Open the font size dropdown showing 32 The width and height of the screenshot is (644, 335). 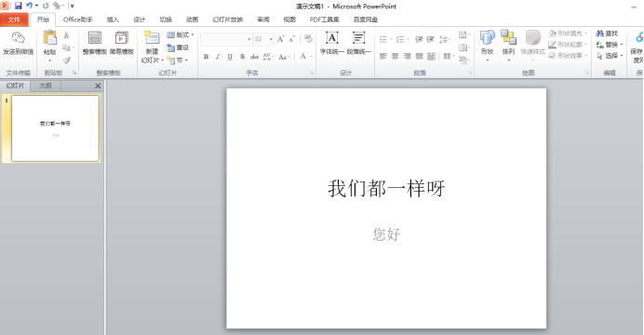263,39
